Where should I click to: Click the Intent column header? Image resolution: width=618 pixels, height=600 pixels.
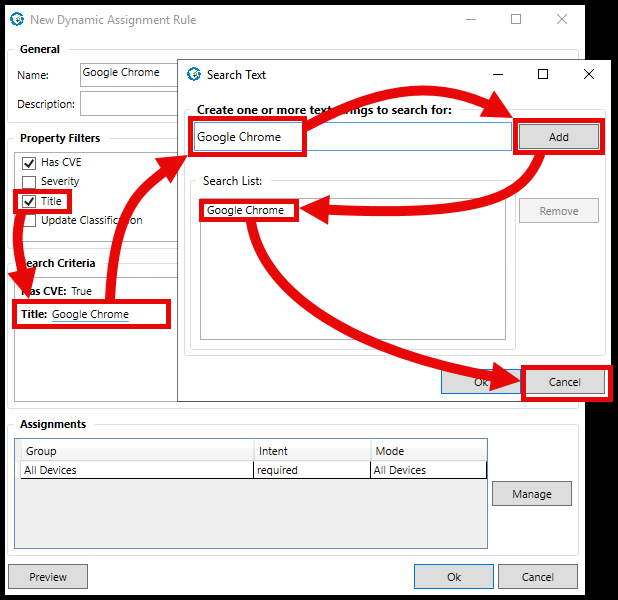pyautogui.click(x=312, y=451)
